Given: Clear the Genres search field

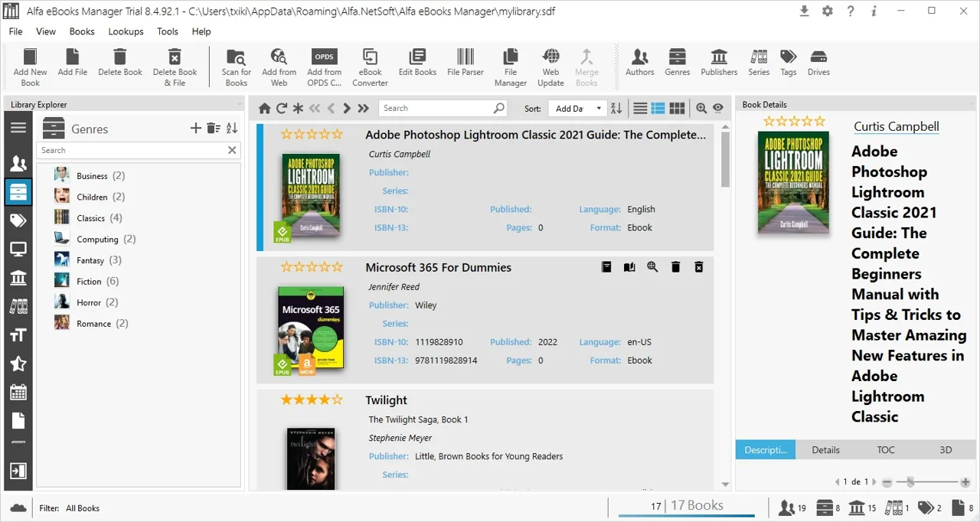Looking at the screenshot, I should pyautogui.click(x=233, y=150).
